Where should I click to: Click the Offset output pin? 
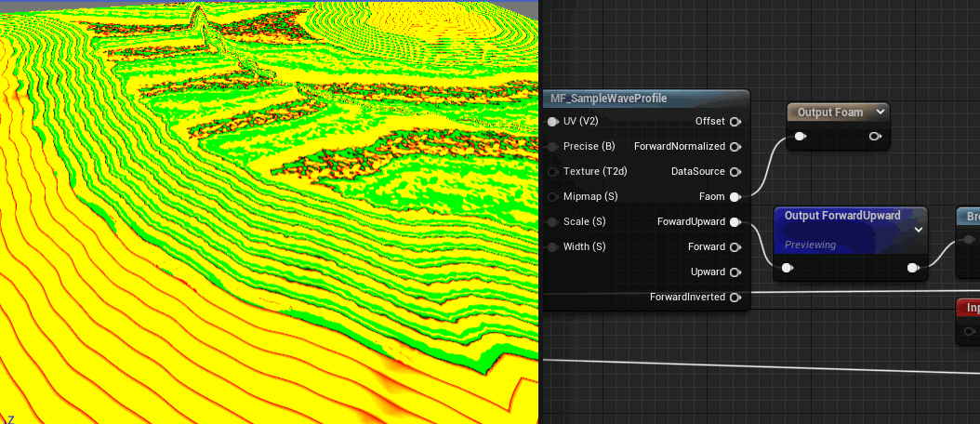(x=735, y=121)
